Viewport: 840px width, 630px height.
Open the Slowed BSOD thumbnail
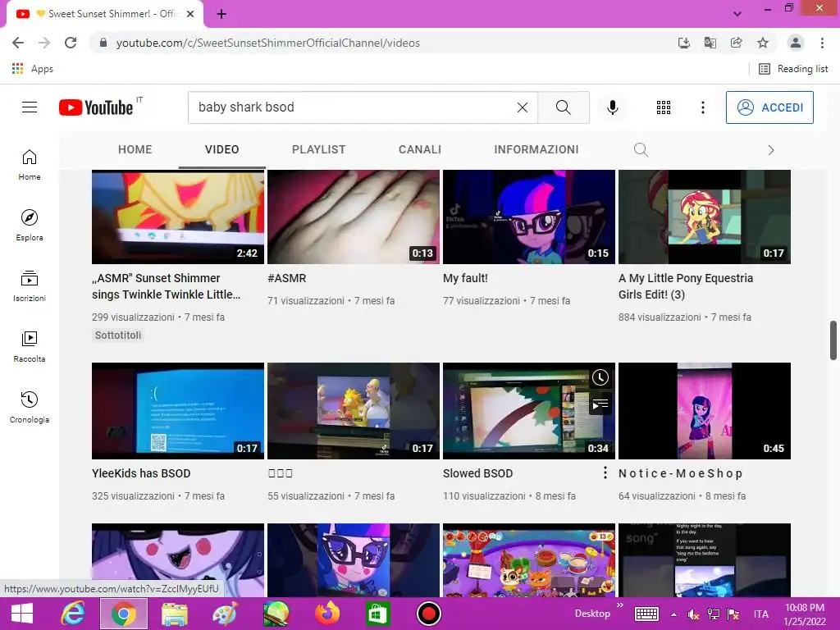[529, 411]
